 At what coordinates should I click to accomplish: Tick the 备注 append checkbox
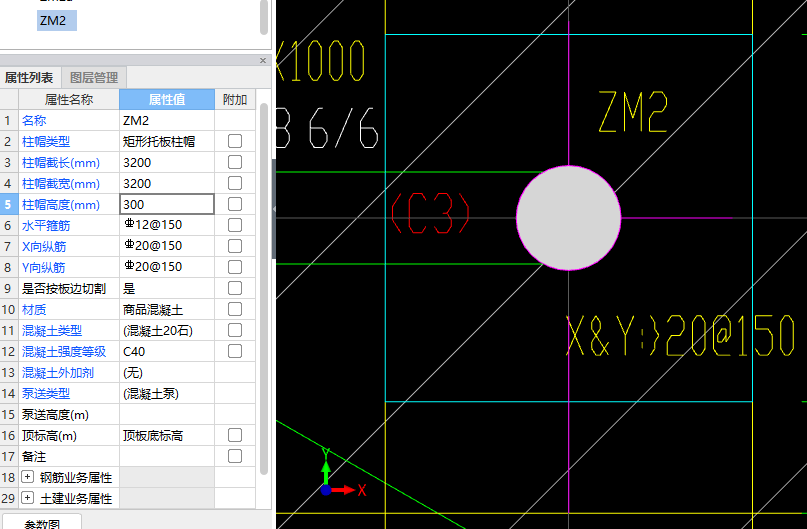click(235, 456)
